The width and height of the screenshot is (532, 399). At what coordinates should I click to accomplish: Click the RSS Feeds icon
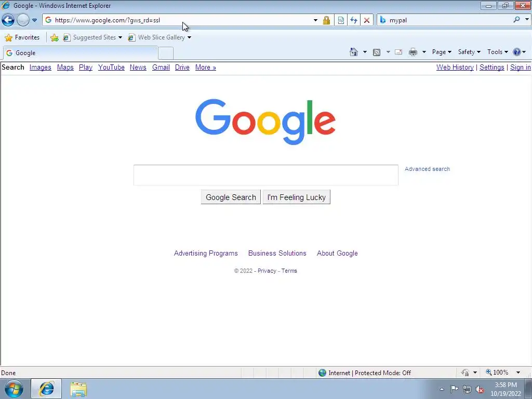(x=377, y=52)
